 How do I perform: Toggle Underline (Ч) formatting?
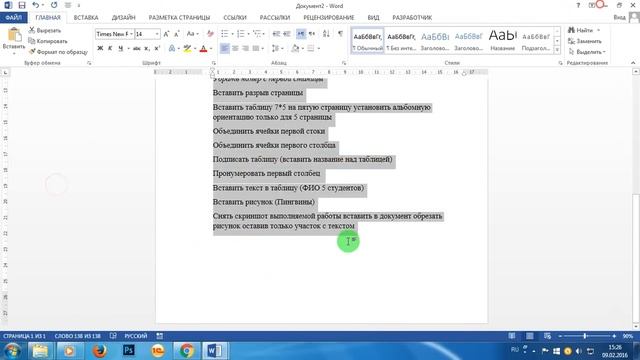tap(120, 48)
